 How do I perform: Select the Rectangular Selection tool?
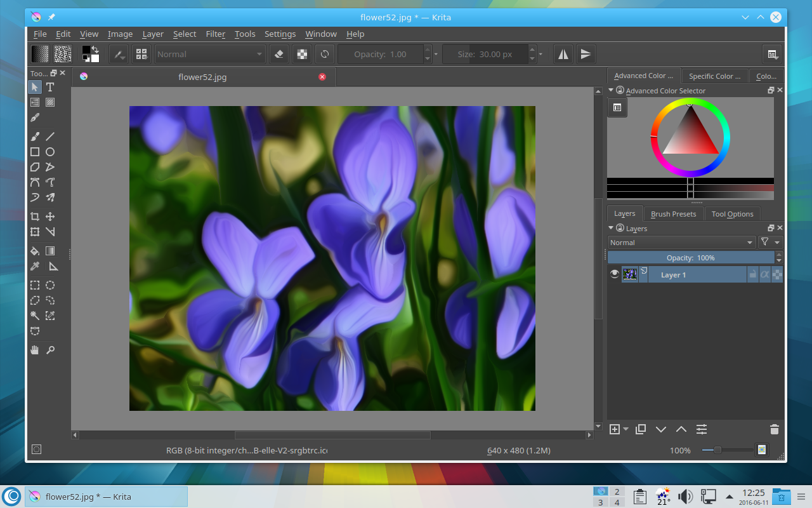click(35, 285)
